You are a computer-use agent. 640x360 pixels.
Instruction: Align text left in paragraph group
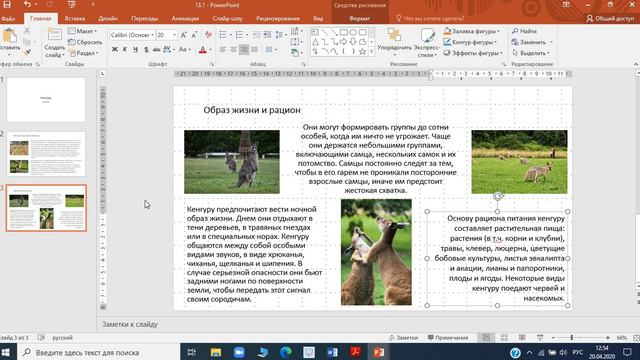[223, 50]
